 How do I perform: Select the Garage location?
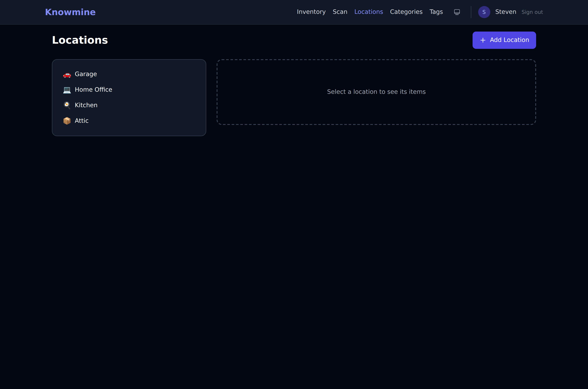(x=129, y=74)
